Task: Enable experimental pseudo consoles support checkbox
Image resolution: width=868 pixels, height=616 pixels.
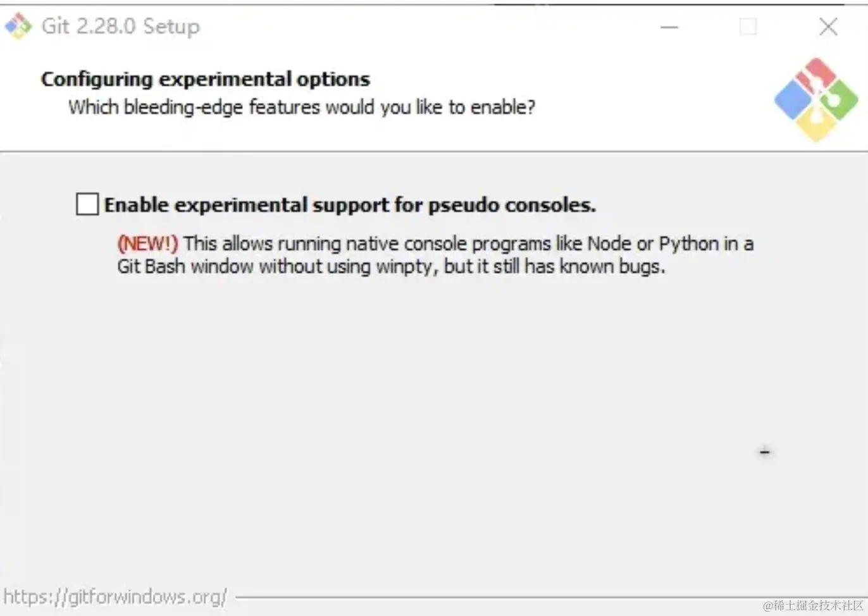Action: (x=87, y=204)
